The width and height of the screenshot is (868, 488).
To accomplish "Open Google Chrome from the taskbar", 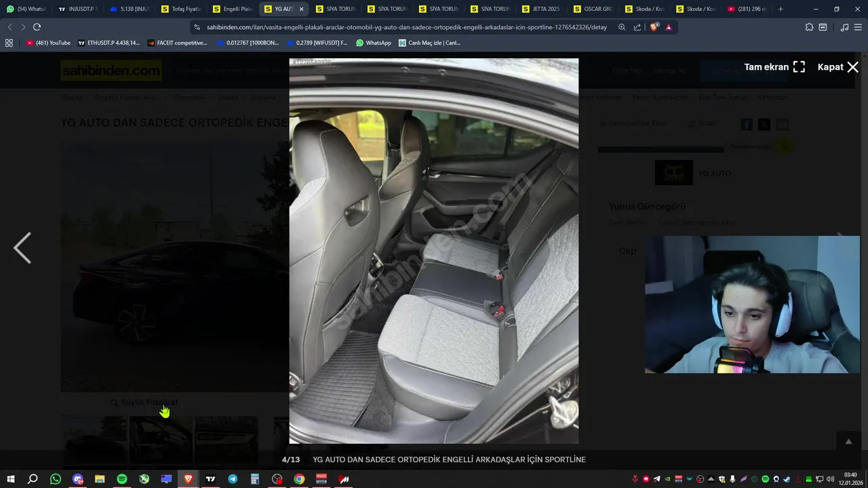I will click(299, 479).
